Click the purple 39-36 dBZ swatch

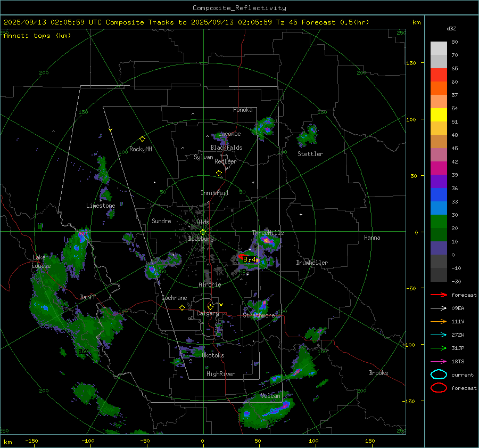(x=439, y=182)
